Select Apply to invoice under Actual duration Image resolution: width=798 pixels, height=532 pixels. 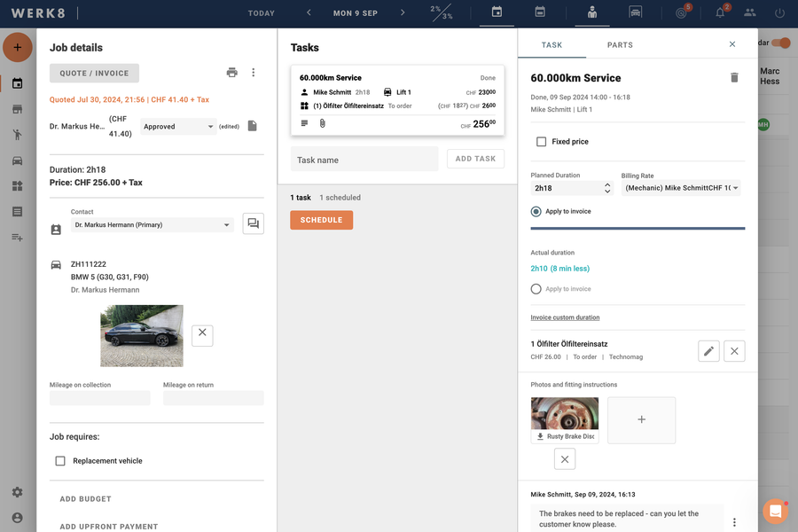[536, 289]
